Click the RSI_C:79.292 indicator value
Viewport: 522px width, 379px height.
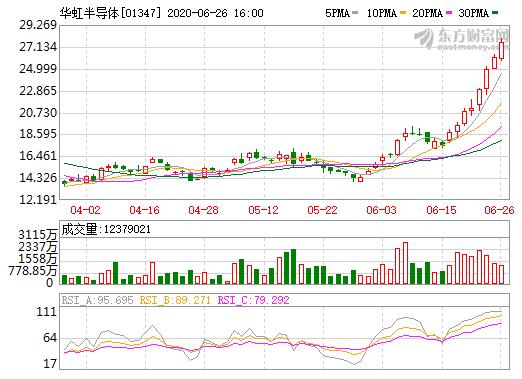253,300
